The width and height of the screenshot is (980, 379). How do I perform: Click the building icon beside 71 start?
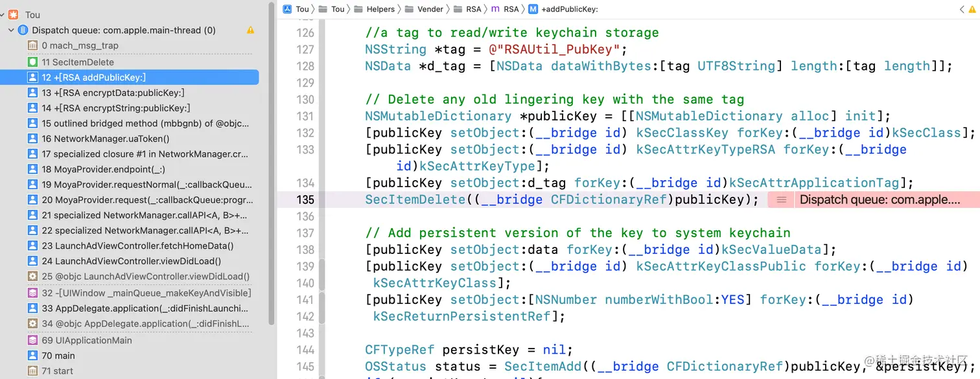(33, 371)
